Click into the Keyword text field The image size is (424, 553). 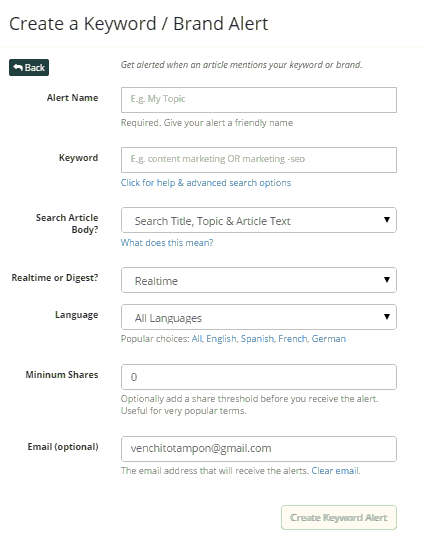click(259, 160)
